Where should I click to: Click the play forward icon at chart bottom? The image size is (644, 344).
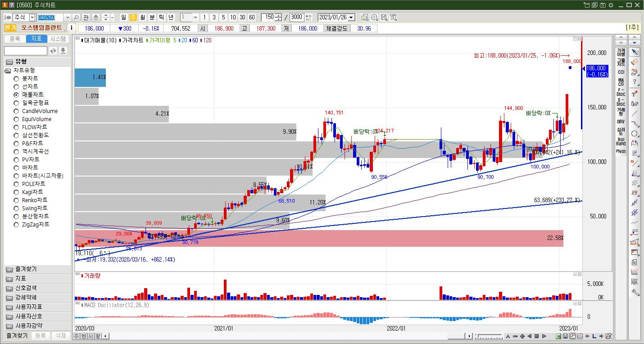pos(544,336)
